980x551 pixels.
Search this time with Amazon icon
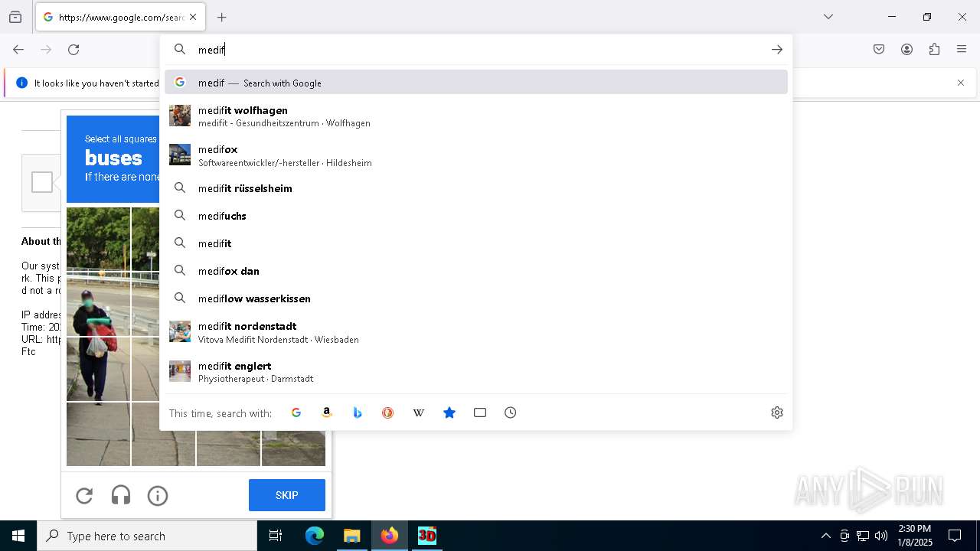(327, 412)
